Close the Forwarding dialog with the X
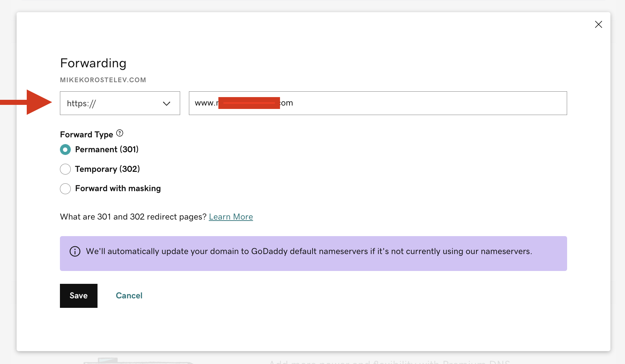 pyautogui.click(x=598, y=24)
